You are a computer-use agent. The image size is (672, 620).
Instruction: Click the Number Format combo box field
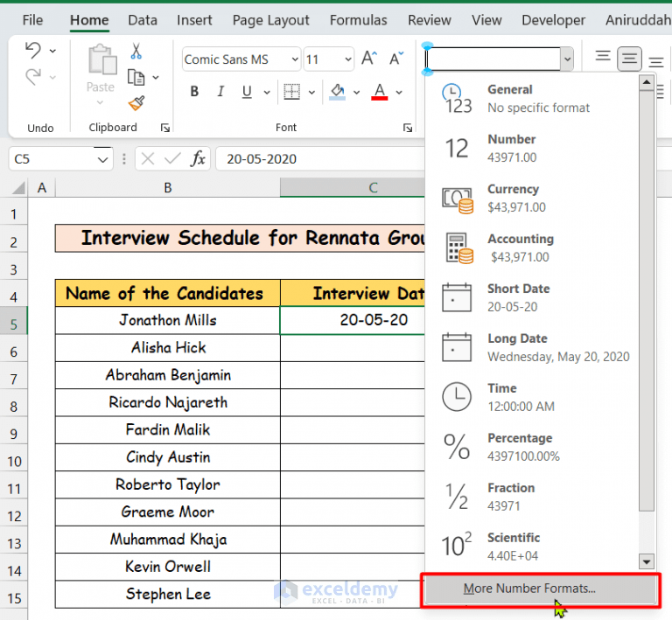[493, 59]
